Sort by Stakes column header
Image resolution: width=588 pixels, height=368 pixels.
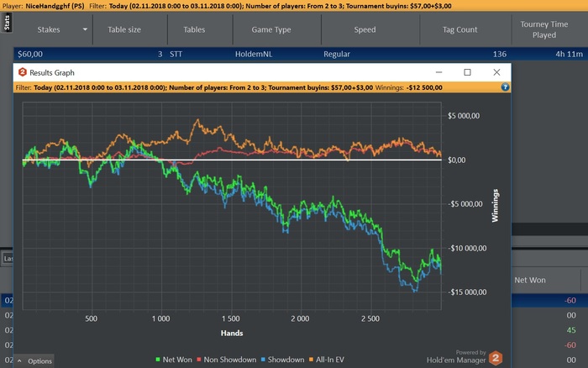[x=49, y=29]
